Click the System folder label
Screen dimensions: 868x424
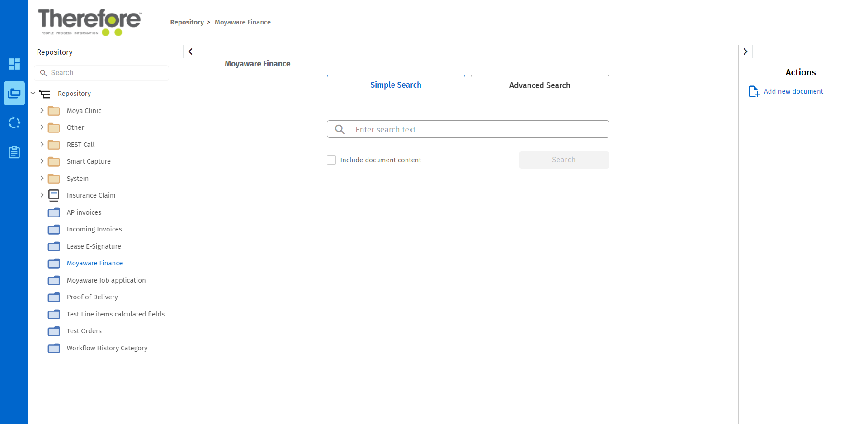78,179
